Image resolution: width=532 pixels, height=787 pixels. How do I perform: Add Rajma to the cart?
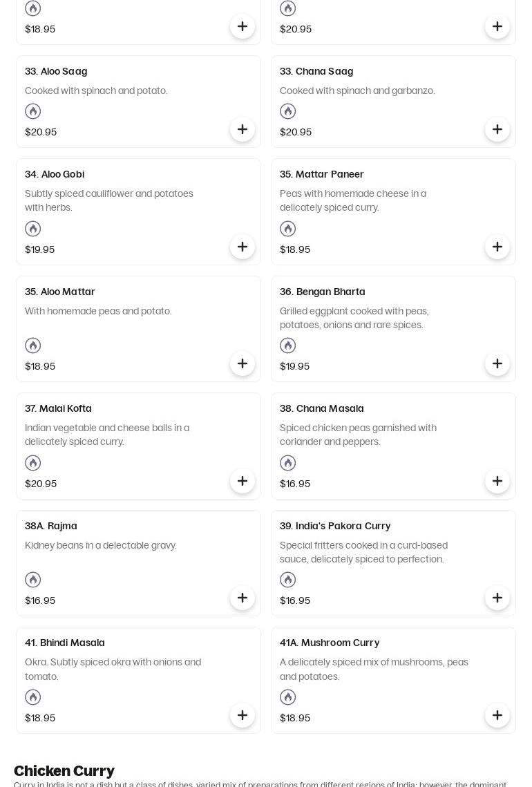[x=243, y=598]
